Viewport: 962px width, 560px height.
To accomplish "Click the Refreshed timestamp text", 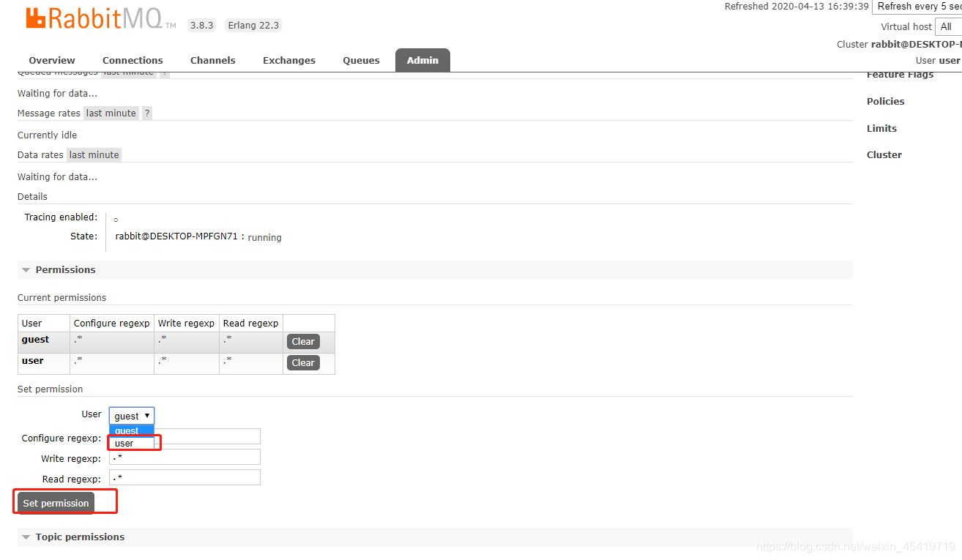I will coord(797,6).
